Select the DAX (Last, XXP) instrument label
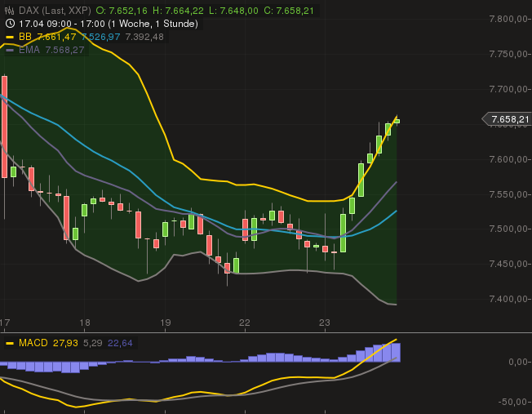 55,11
